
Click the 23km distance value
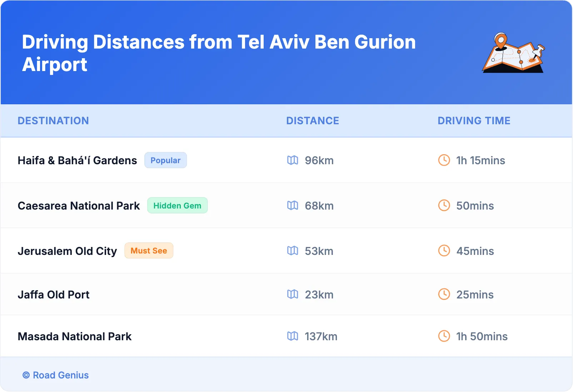[319, 295]
